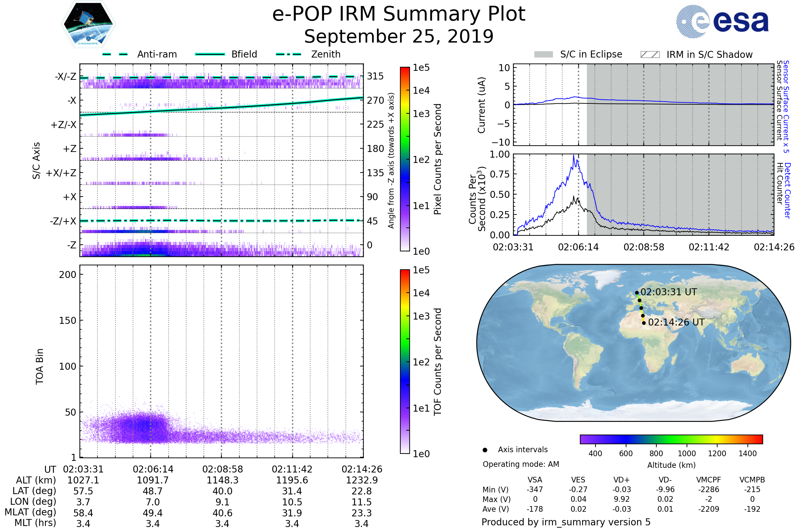Click the hatched IRM in S/C Shadow swatch
The width and height of the screenshot is (798, 532).
tap(650, 55)
